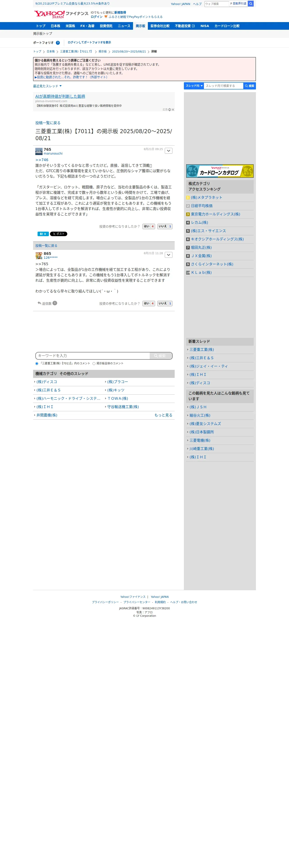Open marunouchi's user avatar
289x868 pixels.
click(x=39, y=151)
